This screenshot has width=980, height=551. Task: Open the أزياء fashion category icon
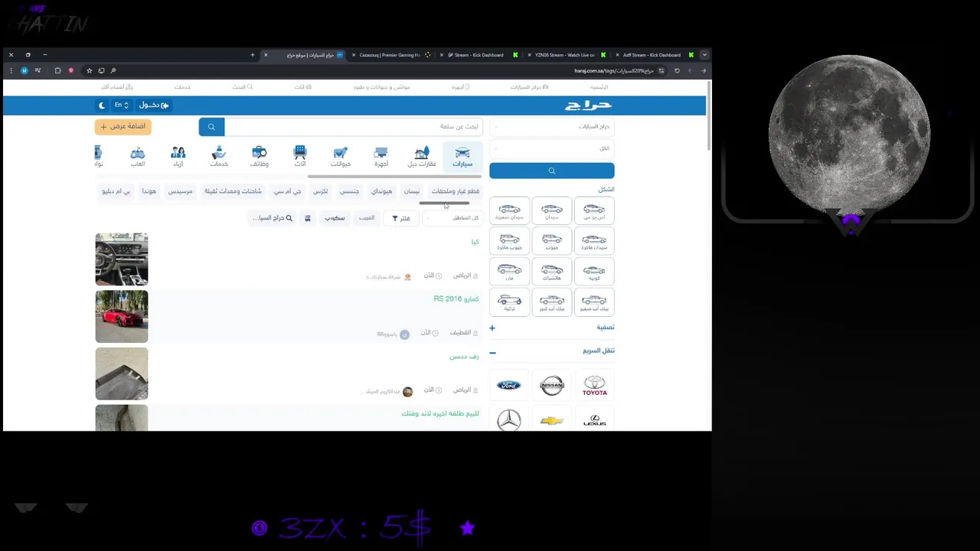point(178,156)
